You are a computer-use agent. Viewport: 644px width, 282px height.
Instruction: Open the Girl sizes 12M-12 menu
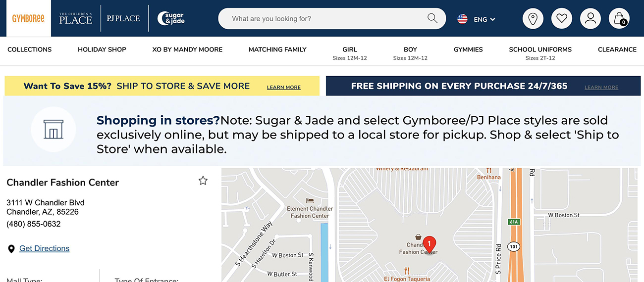click(349, 53)
